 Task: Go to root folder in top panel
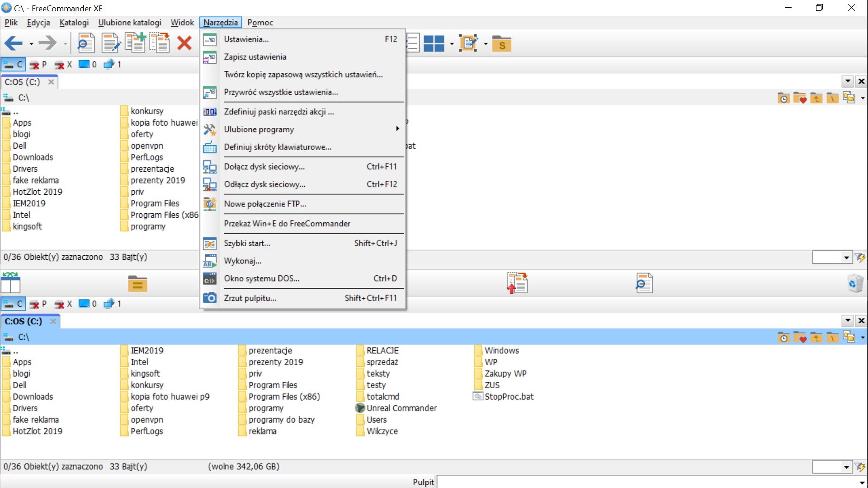tap(832, 98)
